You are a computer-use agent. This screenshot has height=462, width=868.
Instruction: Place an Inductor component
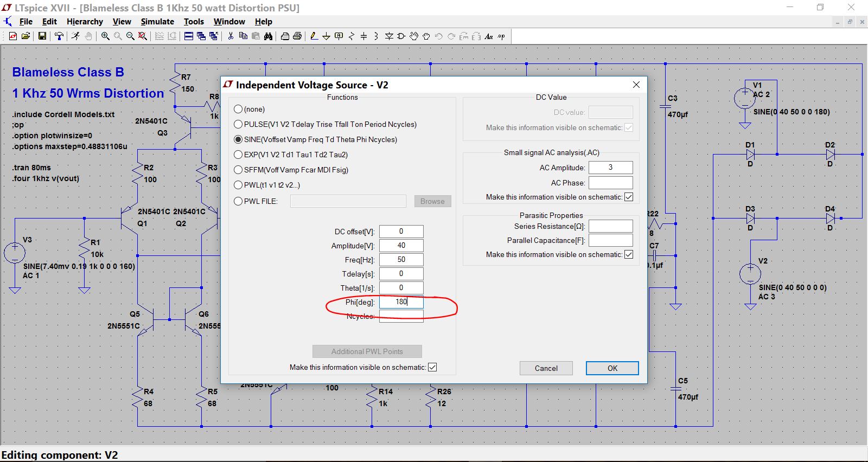tap(376, 36)
